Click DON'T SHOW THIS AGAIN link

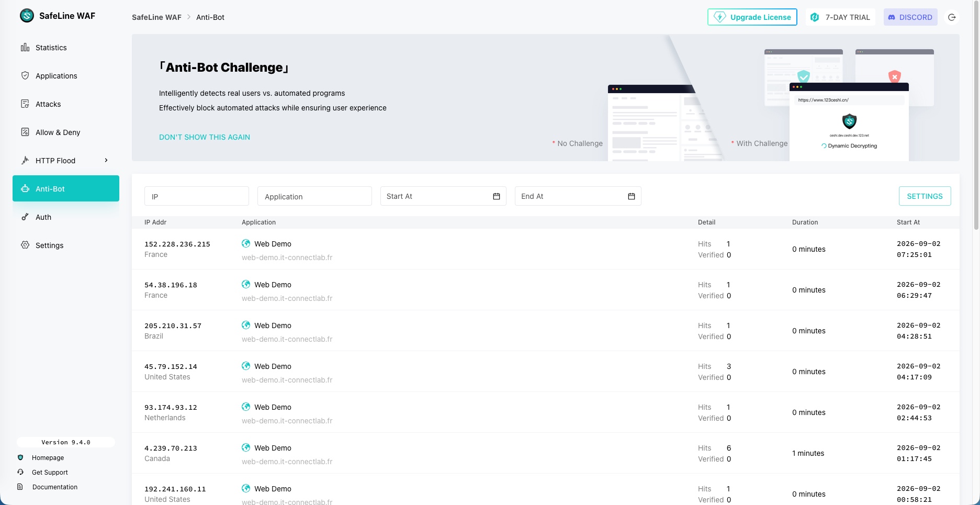pos(205,137)
